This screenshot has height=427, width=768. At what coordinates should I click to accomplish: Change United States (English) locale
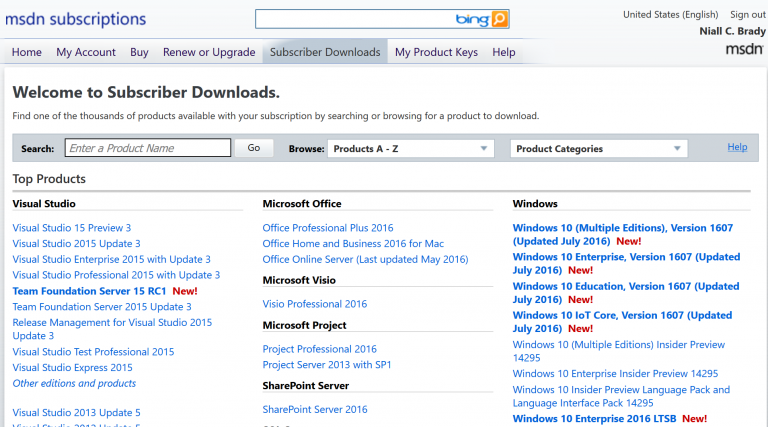[670, 14]
